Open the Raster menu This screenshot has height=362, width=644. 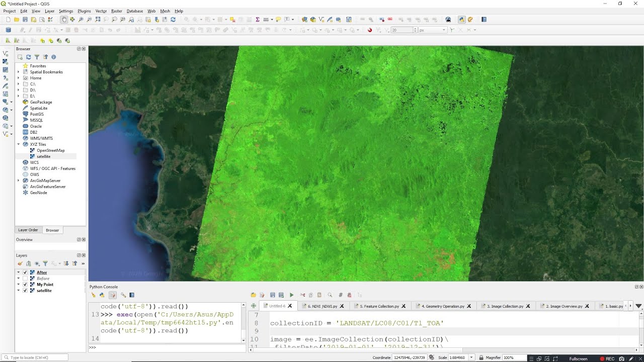tap(117, 11)
